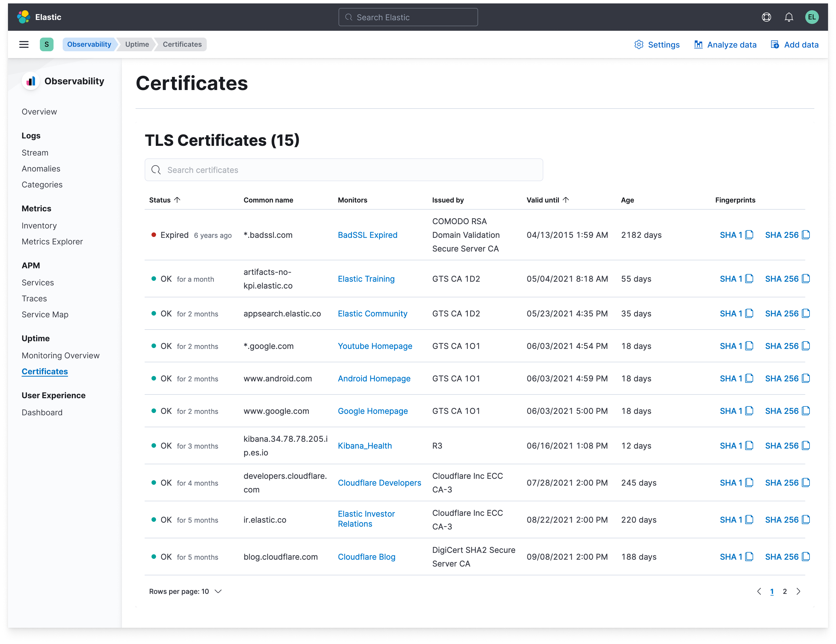Click the Search certificates field
This screenshot has height=644, width=836.
click(x=343, y=170)
